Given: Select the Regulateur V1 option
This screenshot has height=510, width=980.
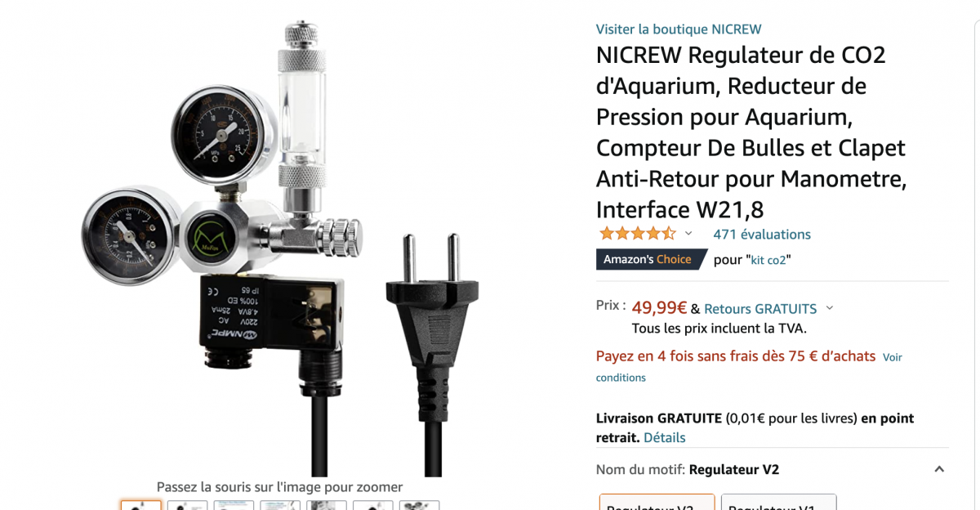Looking at the screenshot, I should click(779, 502).
